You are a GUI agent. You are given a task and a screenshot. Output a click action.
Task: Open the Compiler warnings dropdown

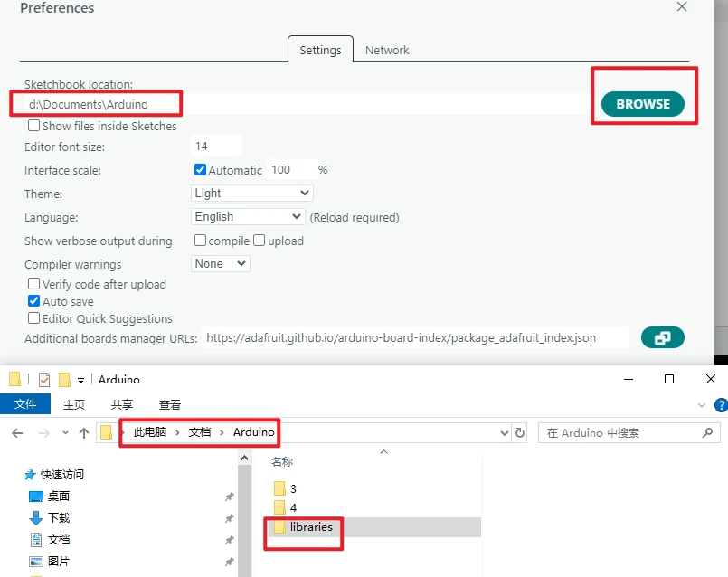point(221,264)
